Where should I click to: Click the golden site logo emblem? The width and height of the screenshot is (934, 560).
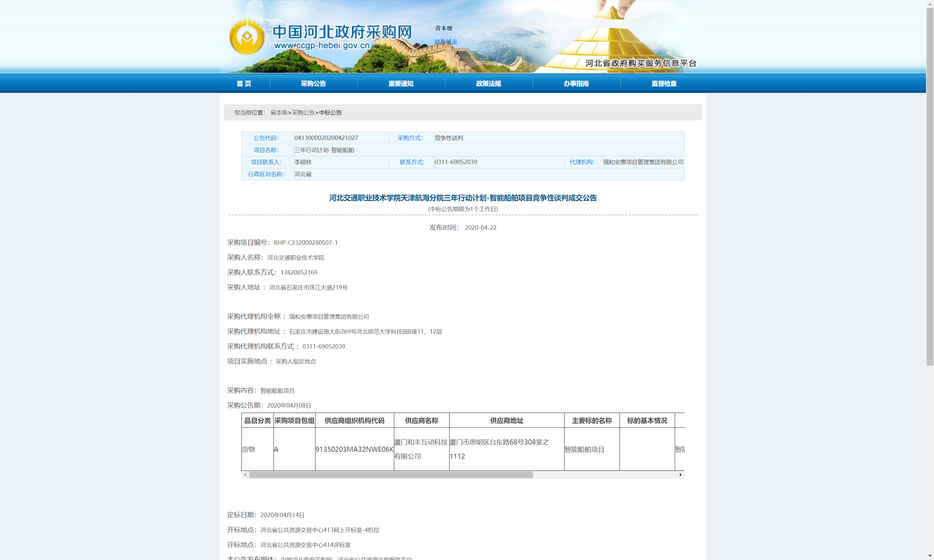(x=247, y=37)
